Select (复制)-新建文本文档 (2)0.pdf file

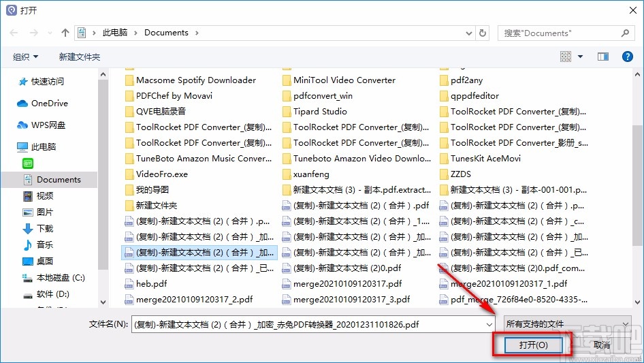(342, 268)
